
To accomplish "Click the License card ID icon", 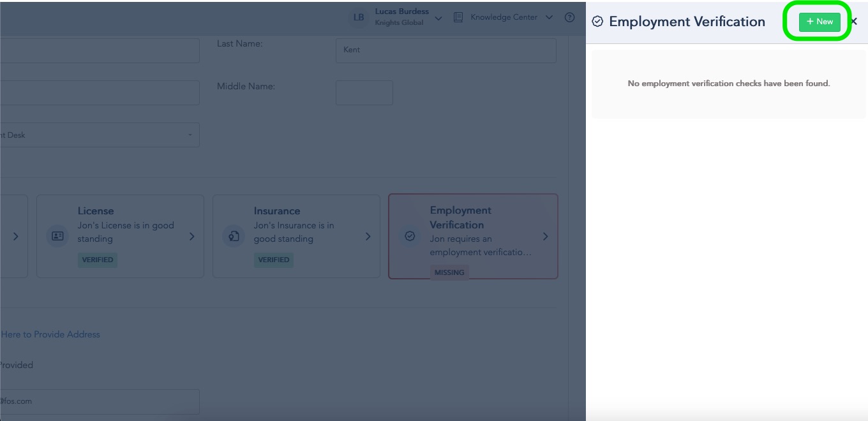I will click(57, 236).
